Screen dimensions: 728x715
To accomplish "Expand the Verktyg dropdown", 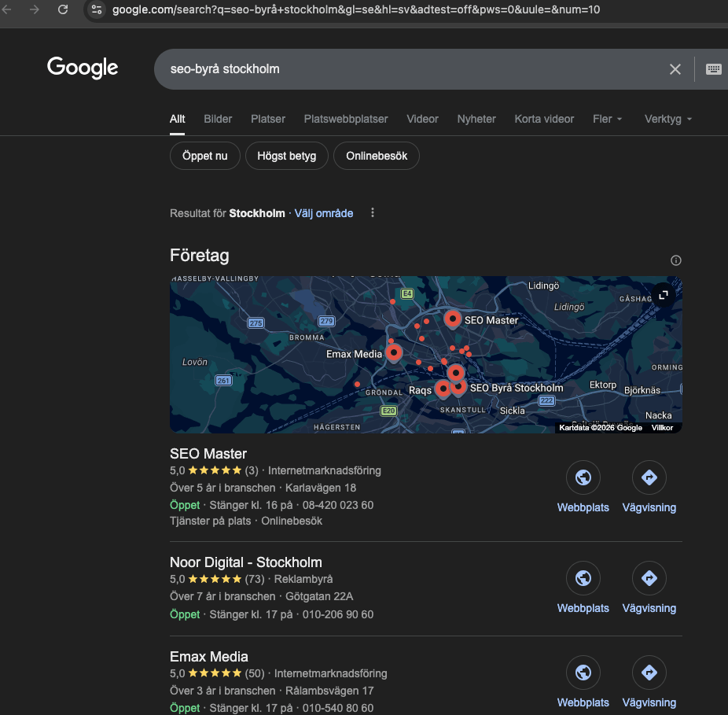I will tap(668, 119).
